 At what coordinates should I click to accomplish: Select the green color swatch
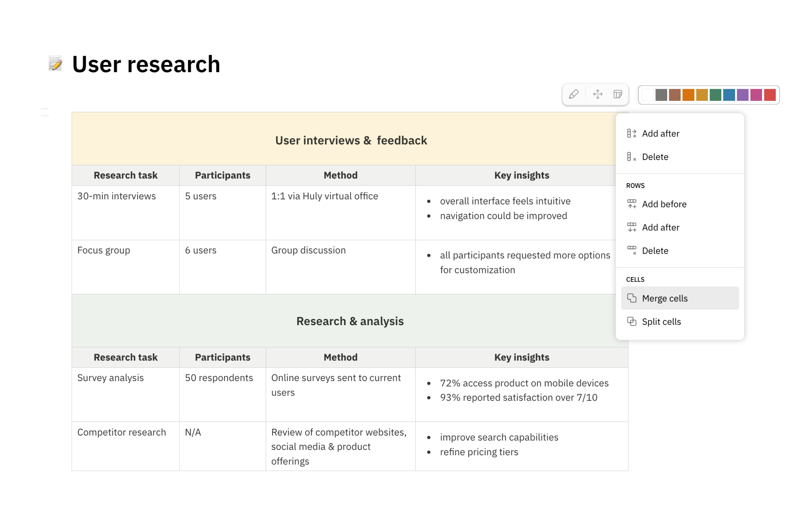click(x=715, y=95)
